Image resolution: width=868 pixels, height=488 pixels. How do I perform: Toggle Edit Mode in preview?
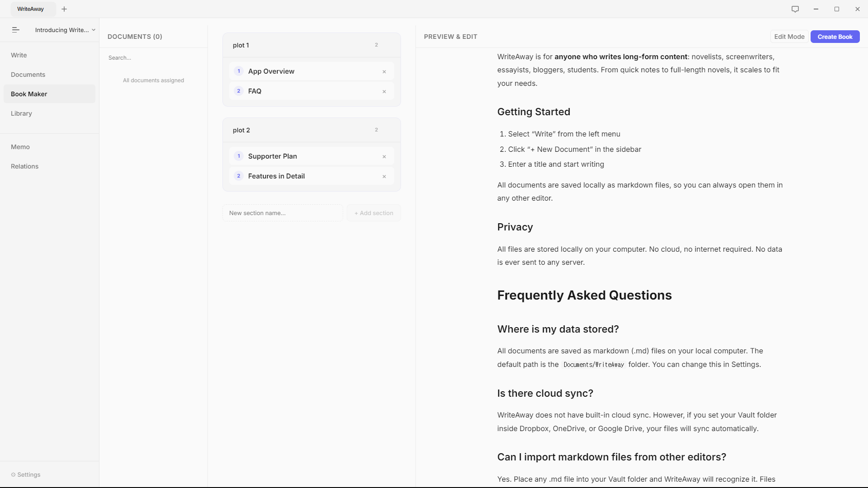[789, 37]
